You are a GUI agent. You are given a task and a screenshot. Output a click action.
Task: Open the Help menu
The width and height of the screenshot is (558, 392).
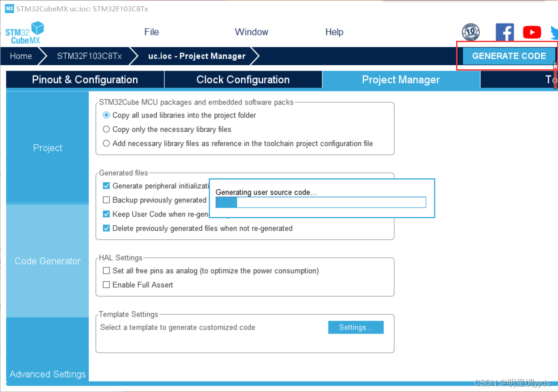(334, 32)
